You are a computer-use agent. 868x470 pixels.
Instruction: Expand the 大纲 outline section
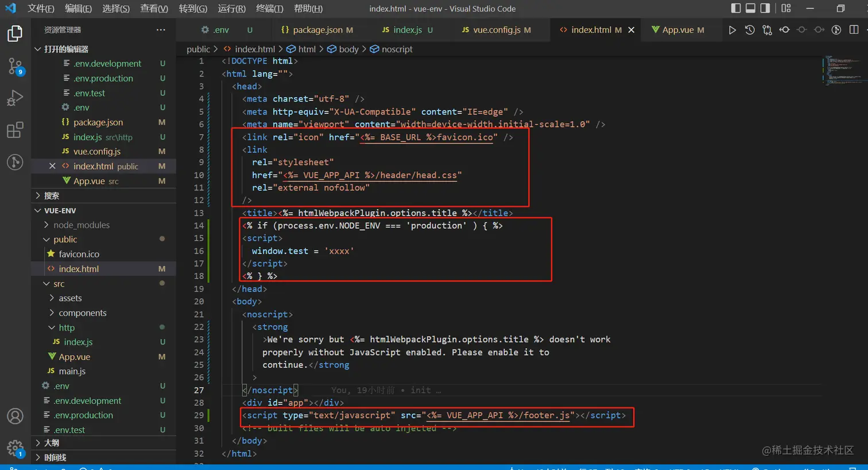(103, 443)
